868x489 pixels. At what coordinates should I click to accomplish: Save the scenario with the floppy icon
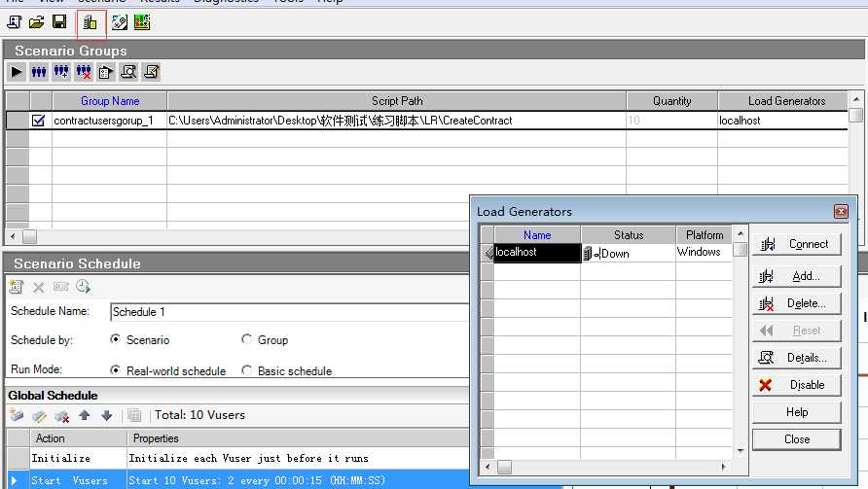[59, 22]
